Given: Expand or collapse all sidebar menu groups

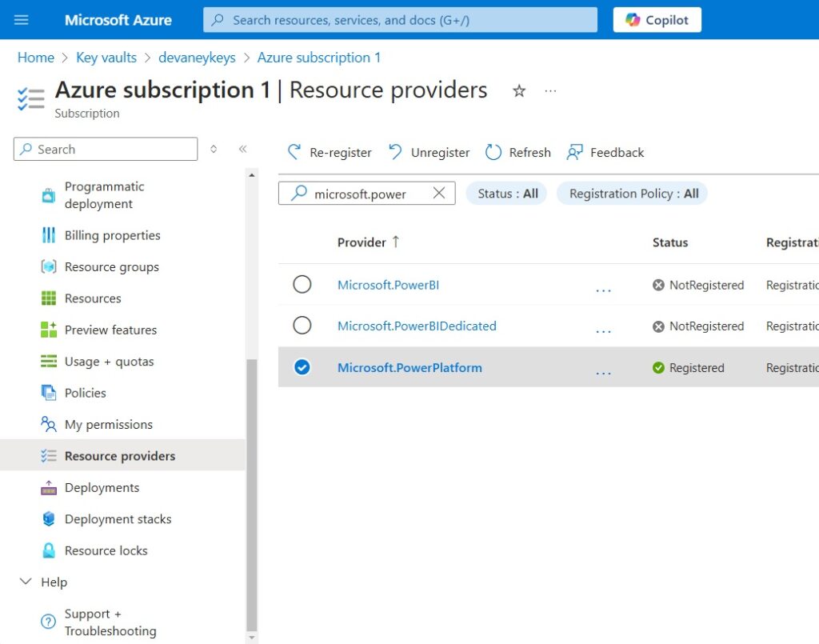Looking at the screenshot, I should [x=214, y=150].
